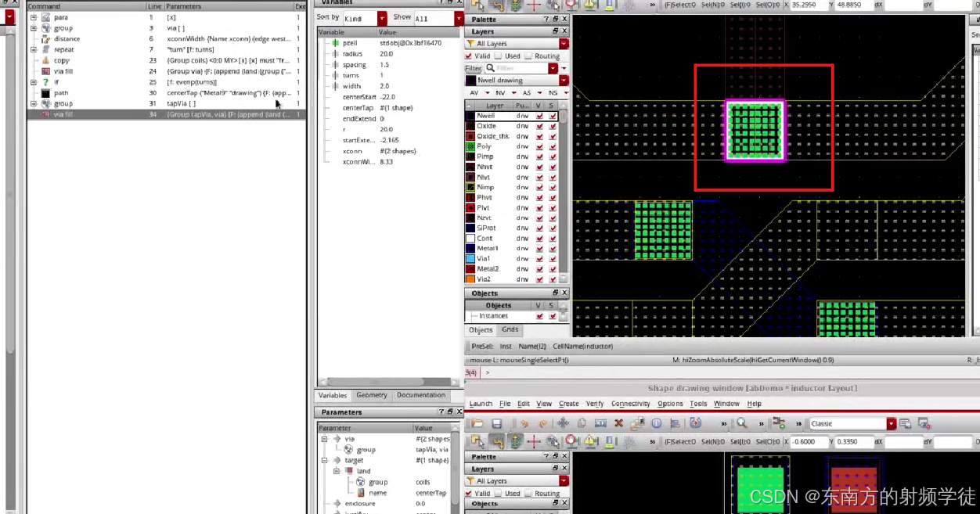Select the 'distance' command on line 6
This screenshot has width=980, height=514.
tap(166, 38)
